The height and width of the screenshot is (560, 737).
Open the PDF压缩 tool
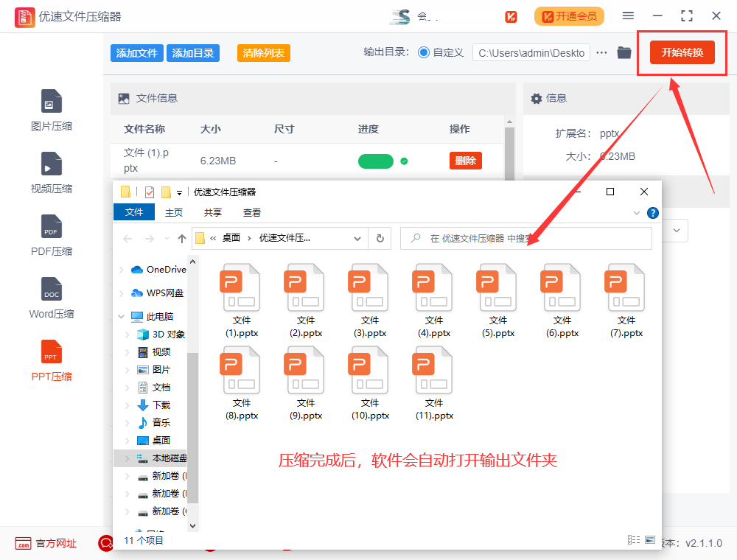point(52,235)
